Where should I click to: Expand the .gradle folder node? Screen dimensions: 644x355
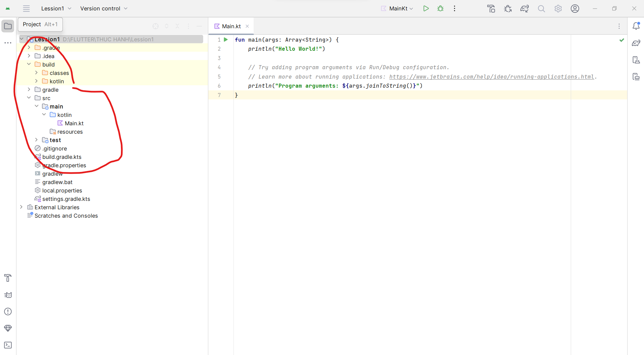tap(29, 48)
